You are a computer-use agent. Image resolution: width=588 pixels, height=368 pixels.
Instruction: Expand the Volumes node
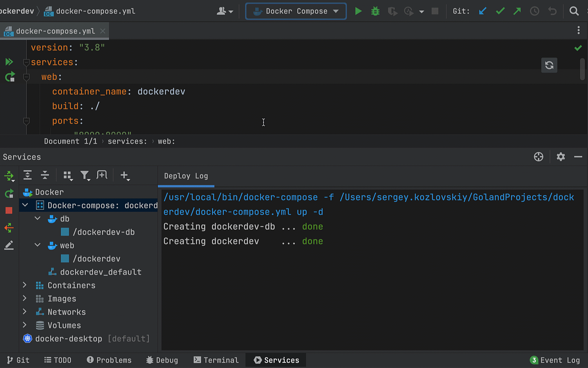[x=25, y=325]
